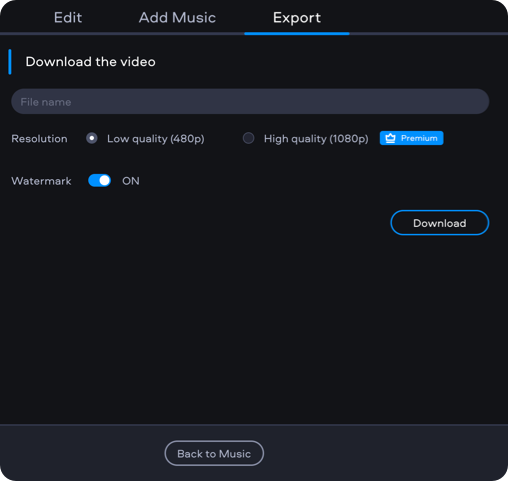Click the Download button
This screenshot has height=481, width=508.
(x=440, y=223)
